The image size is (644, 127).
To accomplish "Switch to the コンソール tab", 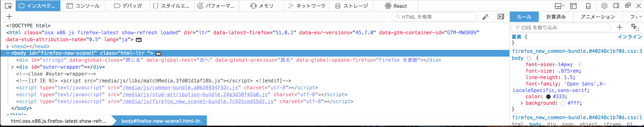I will (83, 6).
